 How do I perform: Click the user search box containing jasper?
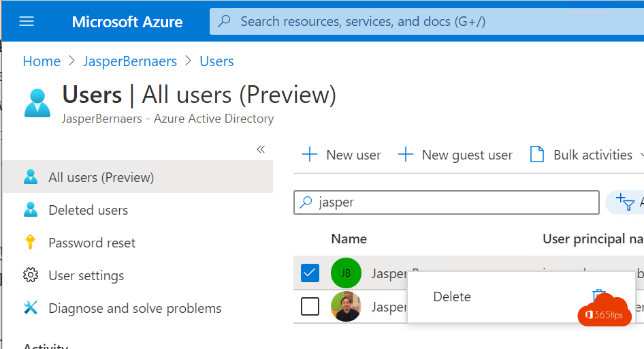447,202
